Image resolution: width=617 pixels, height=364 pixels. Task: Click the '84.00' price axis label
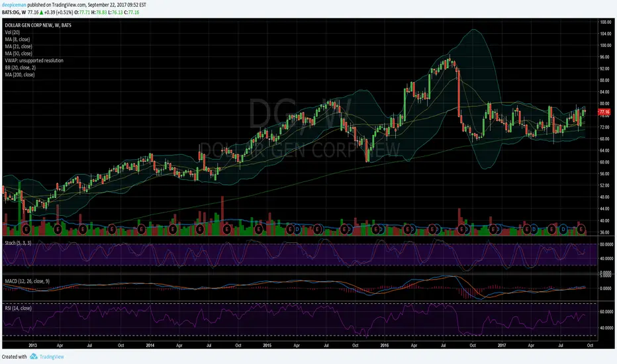tap(605, 92)
